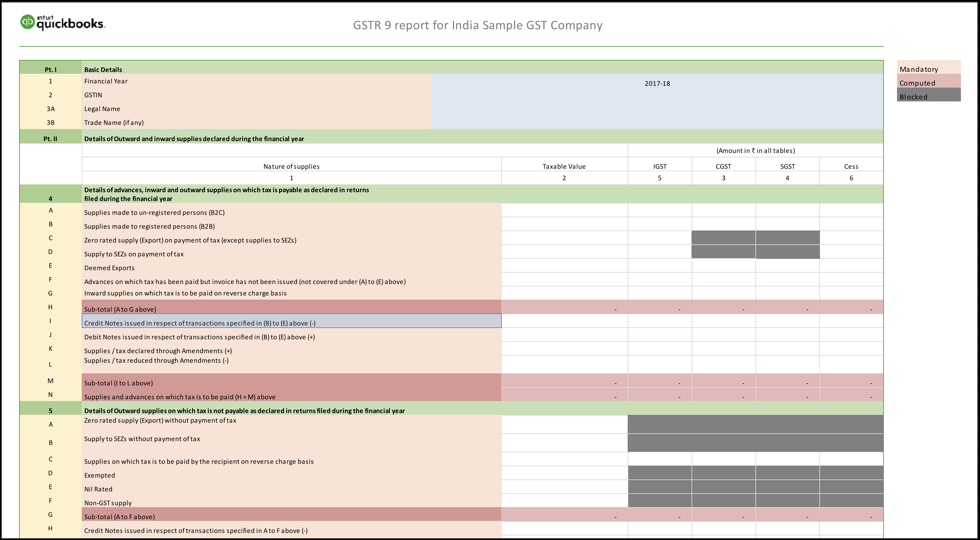This screenshot has height=540, width=980.
Task: Click the Blocked legend swatch
Action: 929,95
